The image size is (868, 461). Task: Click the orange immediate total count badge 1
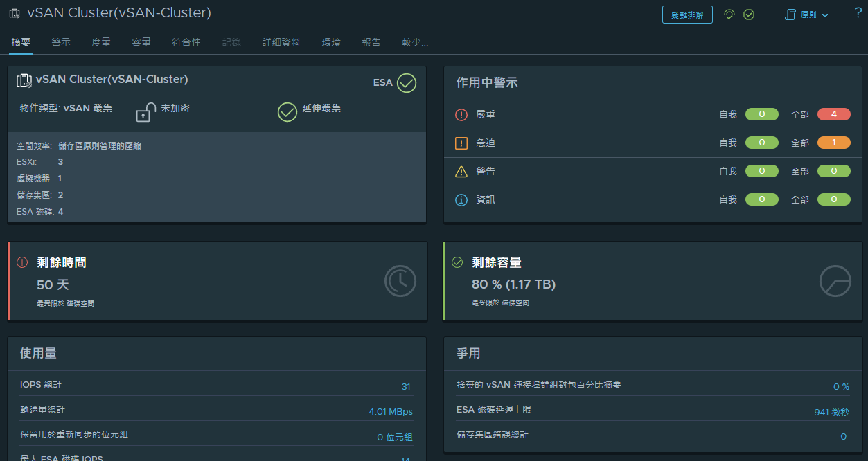[834, 143]
